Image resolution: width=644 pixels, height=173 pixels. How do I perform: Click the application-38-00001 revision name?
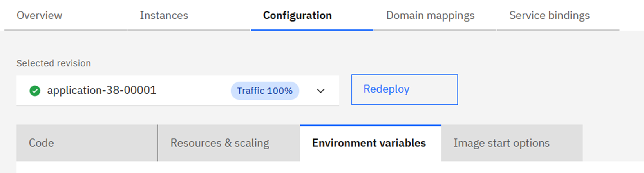tap(101, 91)
